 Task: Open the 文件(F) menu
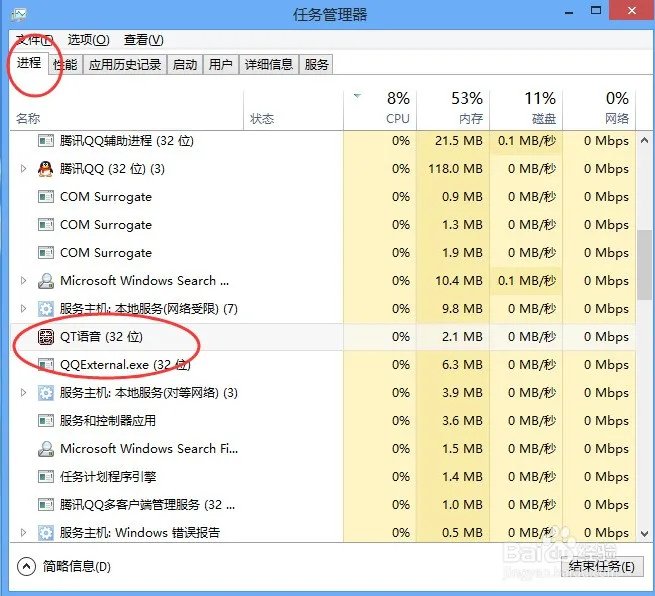[34, 40]
